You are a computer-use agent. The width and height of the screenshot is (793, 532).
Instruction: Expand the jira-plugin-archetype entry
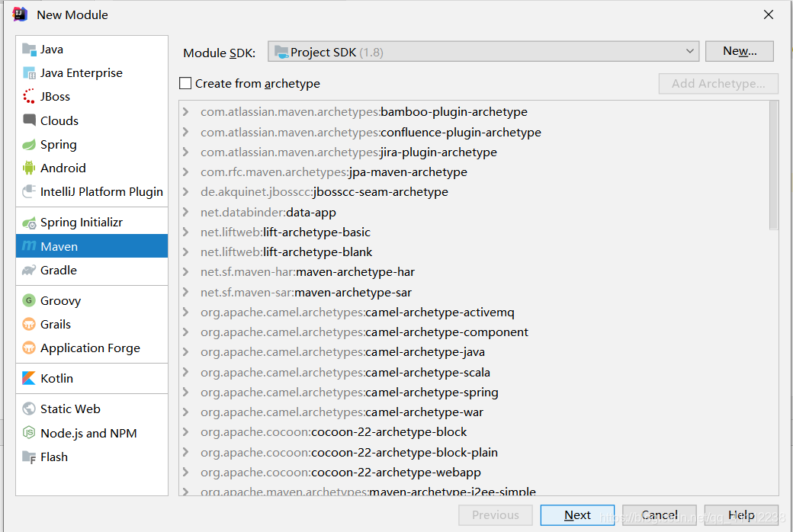click(x=185, y=152)
